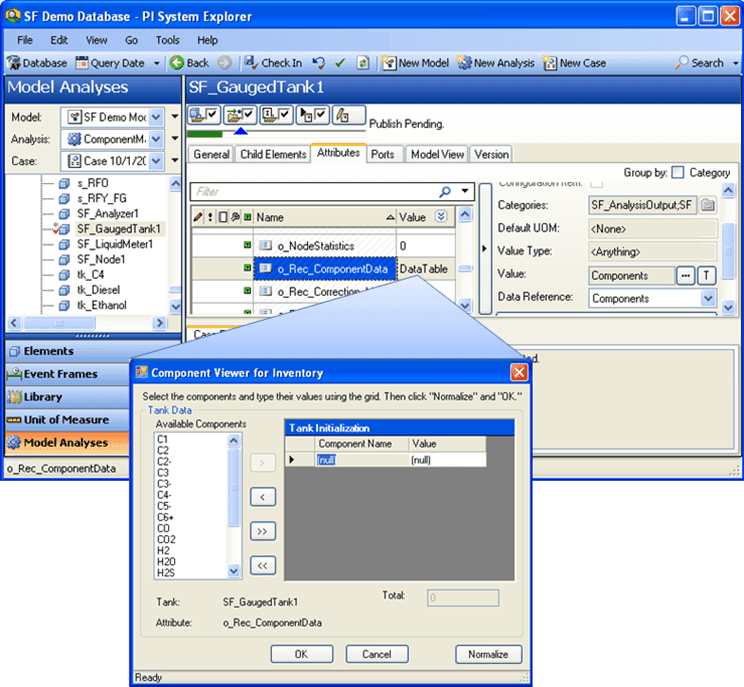
Task: Click Cancel in Component Viewer
Action: coord(377,654)
